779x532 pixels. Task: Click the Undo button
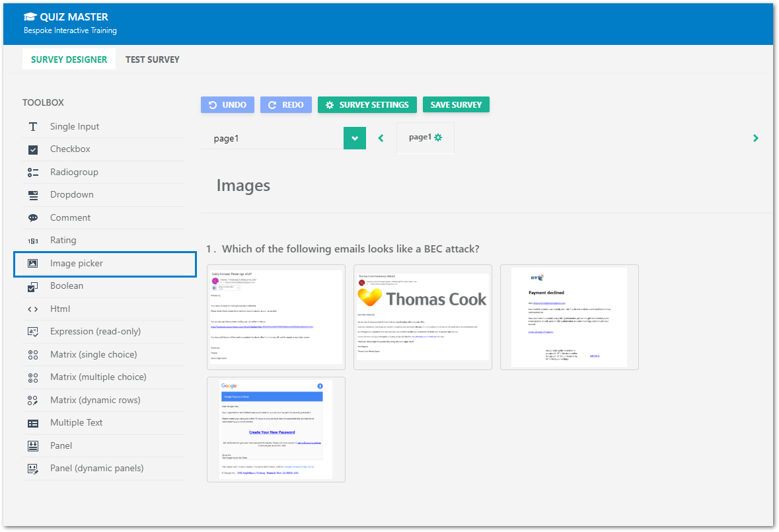click(227, 105)
